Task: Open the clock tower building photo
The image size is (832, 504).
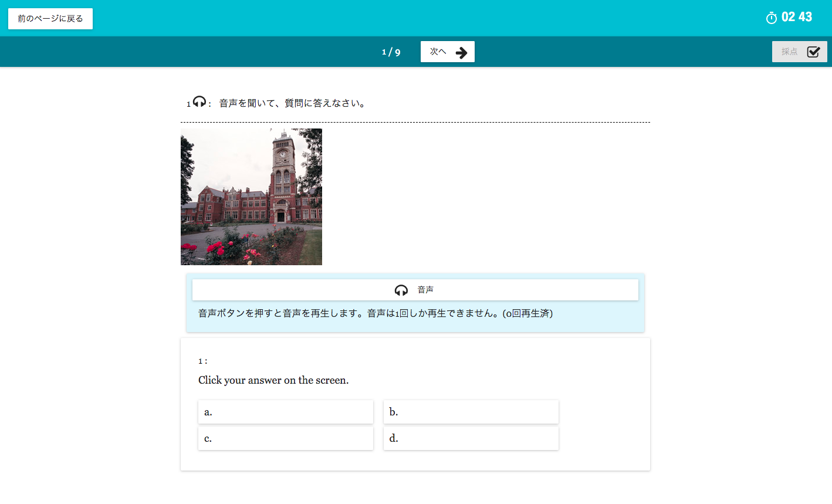Action: [251, 197]
